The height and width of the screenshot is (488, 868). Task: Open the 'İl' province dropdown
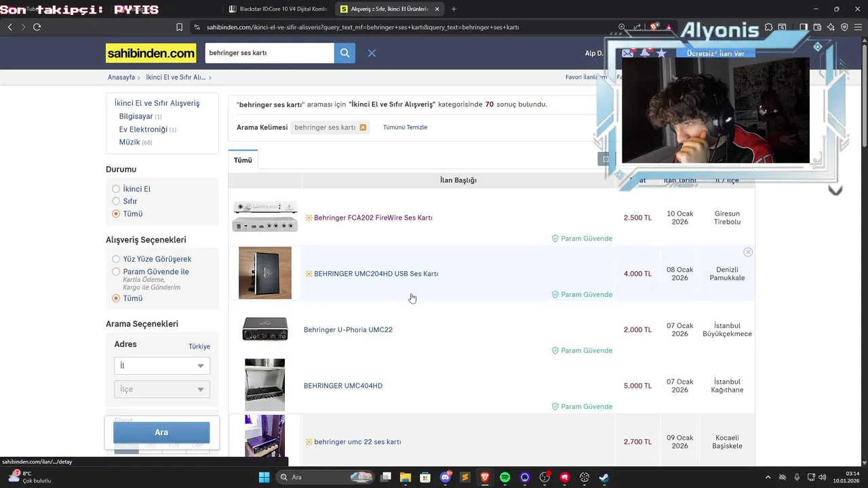click(x=162, y=365)
